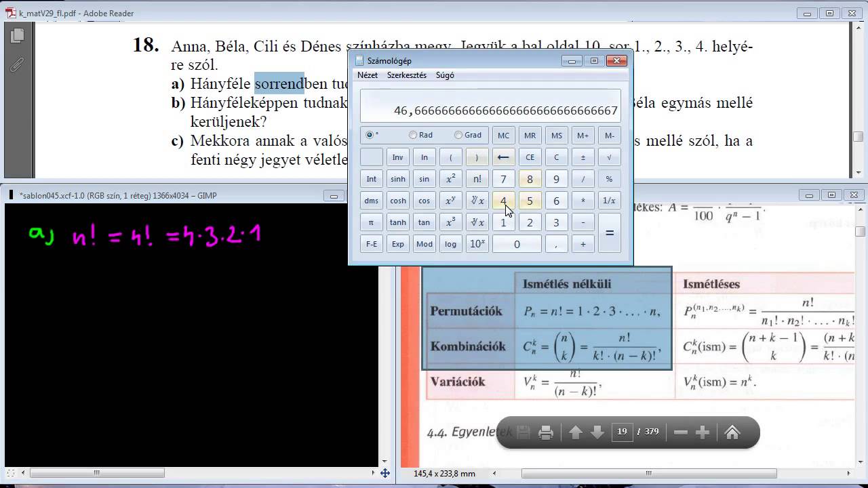Click the print icon on floating PDF toolbar

546,432
